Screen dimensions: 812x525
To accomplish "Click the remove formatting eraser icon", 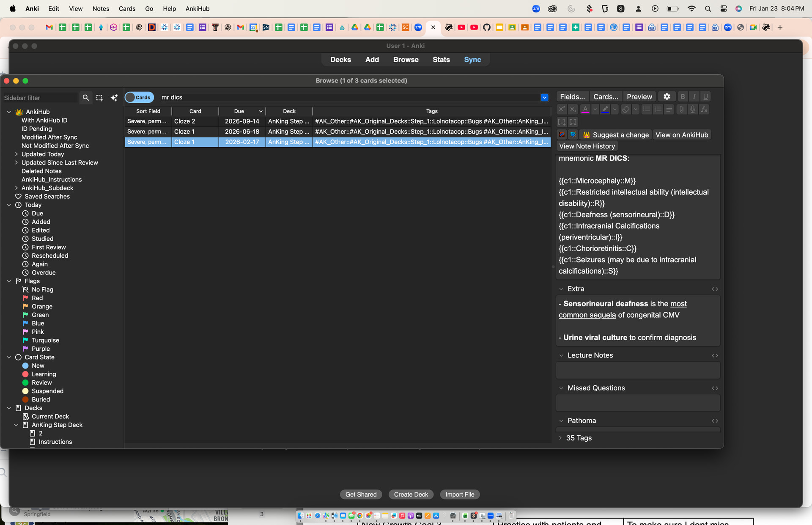I will [625, 110].
